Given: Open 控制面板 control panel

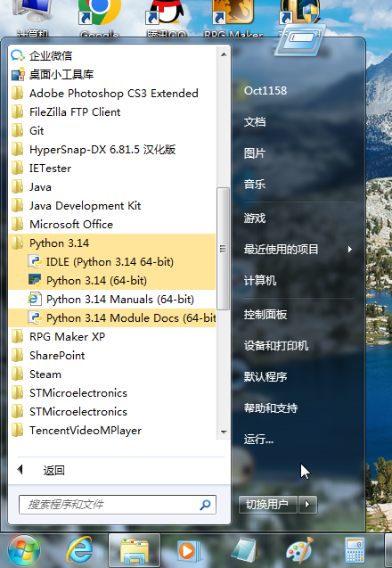Looking at the screenshot, I should pyautogui.click(x=265, y=315).
